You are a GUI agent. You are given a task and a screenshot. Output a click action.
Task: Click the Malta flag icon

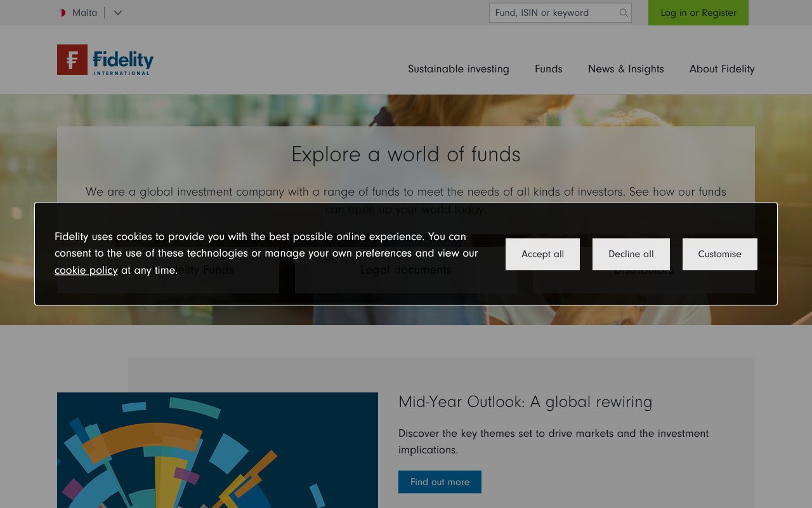coord(62,12)
